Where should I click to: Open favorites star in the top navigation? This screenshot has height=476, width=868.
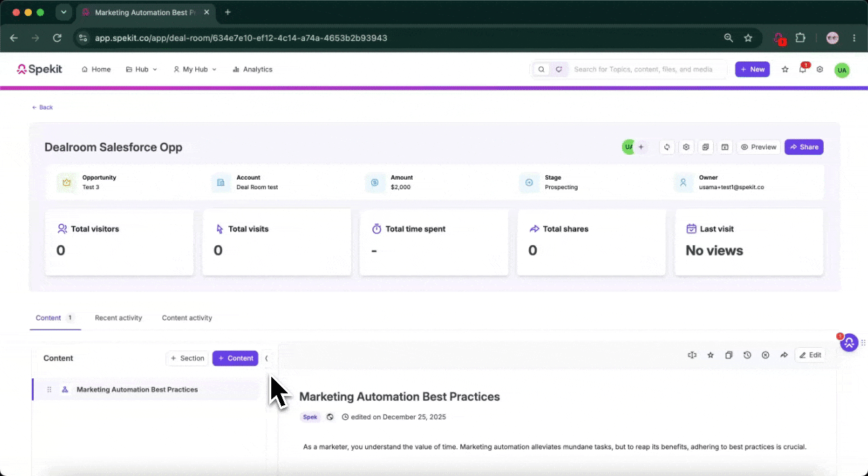click(785, 69)
